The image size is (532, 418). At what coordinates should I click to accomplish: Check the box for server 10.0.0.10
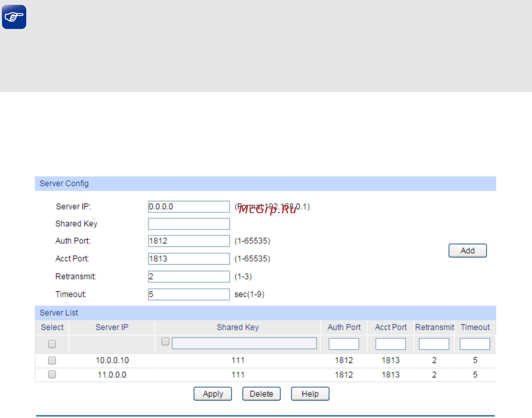pyautogui.click(x=52, y=361)
